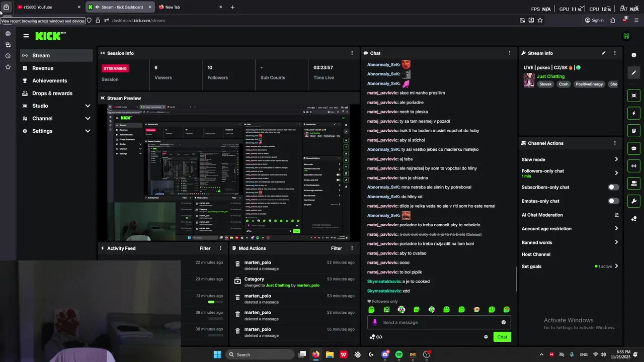Screen dimensions: 644x362
Task: Click the PositiveEnergy stream tag
Action: (x=589, y=84)
